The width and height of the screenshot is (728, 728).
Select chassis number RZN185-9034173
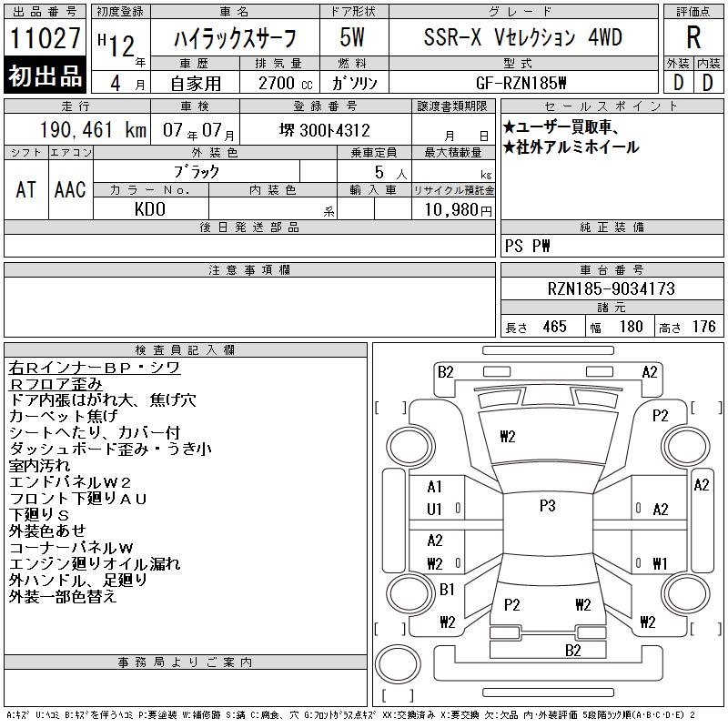pyautogui.click(x=611, y=288)
